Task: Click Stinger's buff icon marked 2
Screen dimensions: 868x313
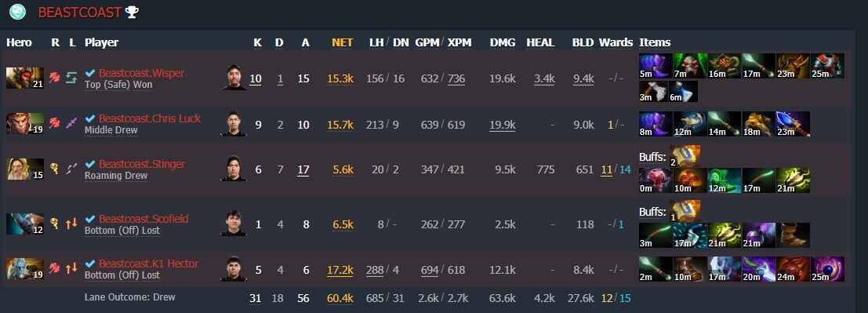Action: pos(685,156)
